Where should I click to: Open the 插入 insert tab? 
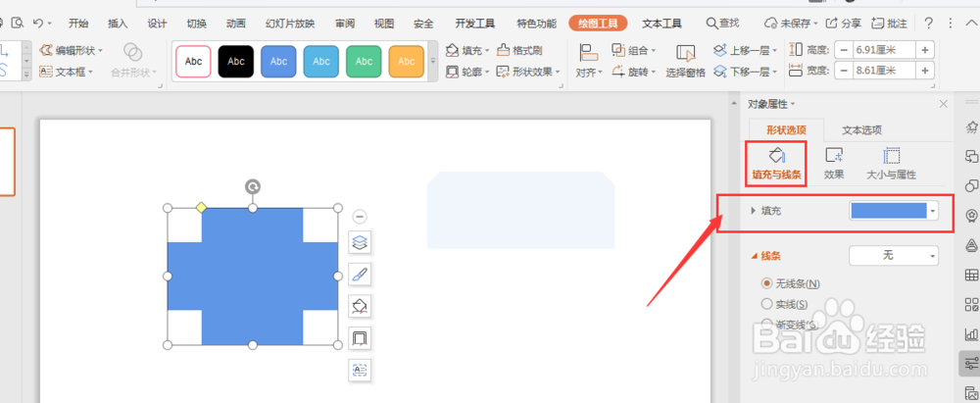pyautogui.click(x=118, y=24)
